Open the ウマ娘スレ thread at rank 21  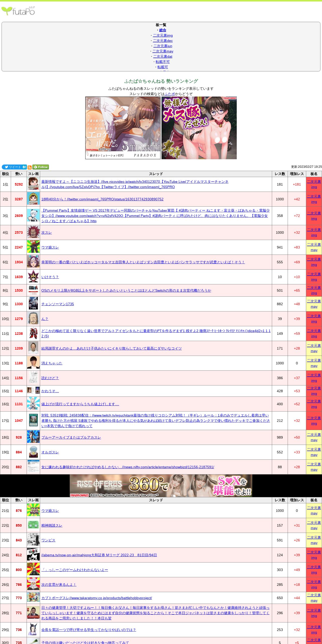click(50, 511)
